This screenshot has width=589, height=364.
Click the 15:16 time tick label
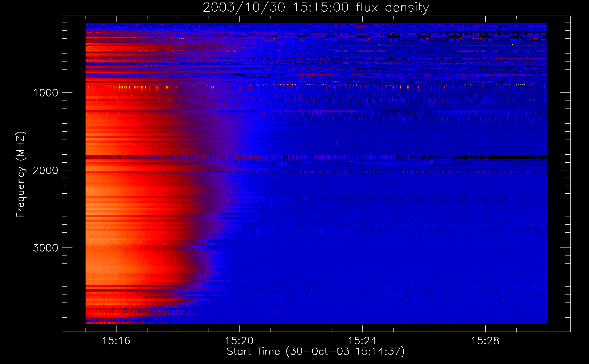coord(116,341)
